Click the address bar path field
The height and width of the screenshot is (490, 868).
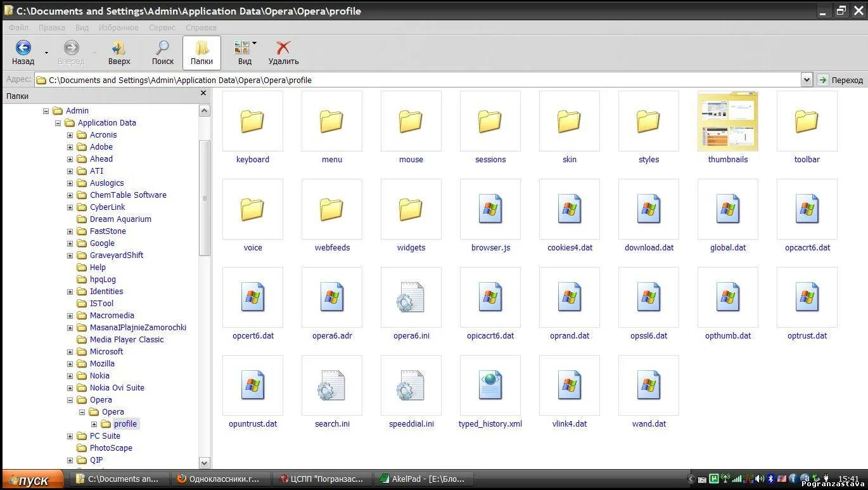point(418,80)
